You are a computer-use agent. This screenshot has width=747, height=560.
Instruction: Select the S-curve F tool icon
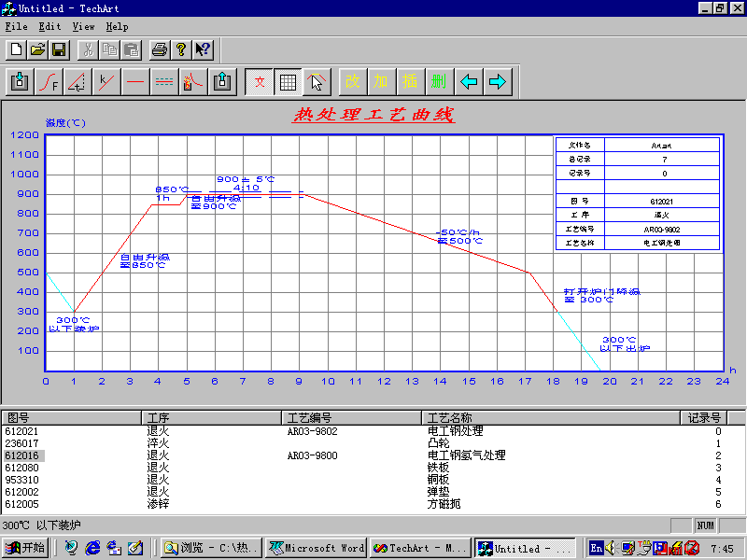pyautogui.click(x=49, y=81)
